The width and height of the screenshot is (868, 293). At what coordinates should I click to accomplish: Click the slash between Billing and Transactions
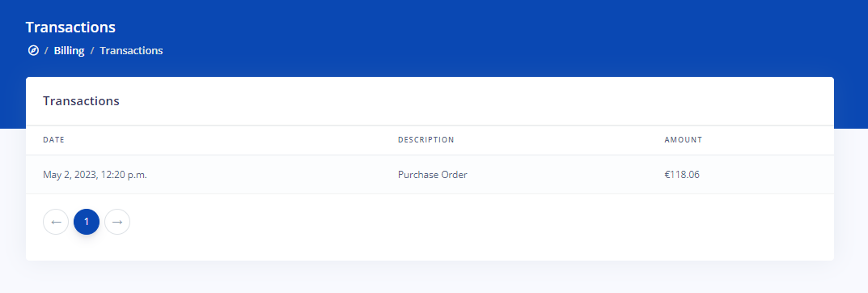92,50
